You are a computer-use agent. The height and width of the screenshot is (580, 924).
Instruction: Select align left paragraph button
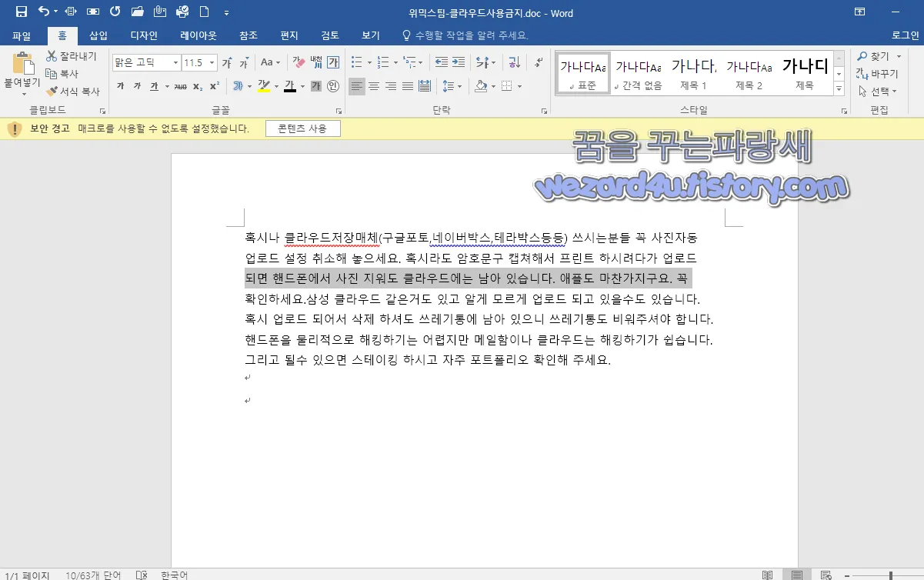(357, 86)
